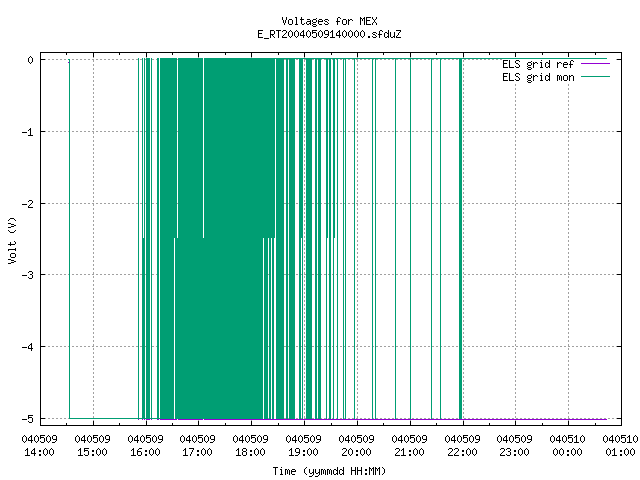This screenshot has width=640, height=480.
Task: Click the 'Volt (V)' y-axis label
Action: (12, 240)
